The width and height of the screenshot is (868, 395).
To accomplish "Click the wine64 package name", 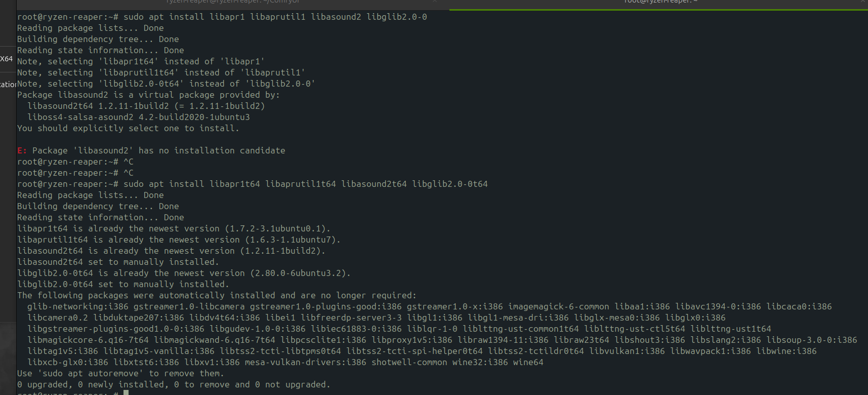I will [x=528, y=362].
